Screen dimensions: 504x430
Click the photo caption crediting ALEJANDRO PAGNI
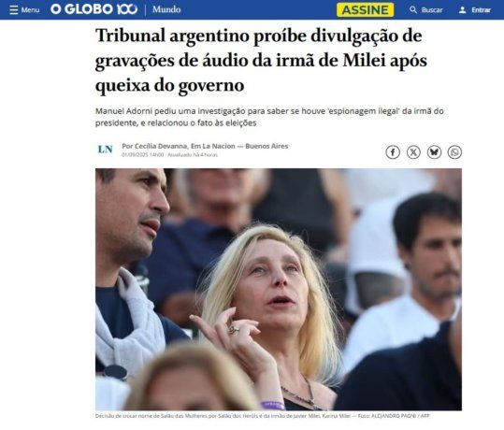[x=262, y=416]
